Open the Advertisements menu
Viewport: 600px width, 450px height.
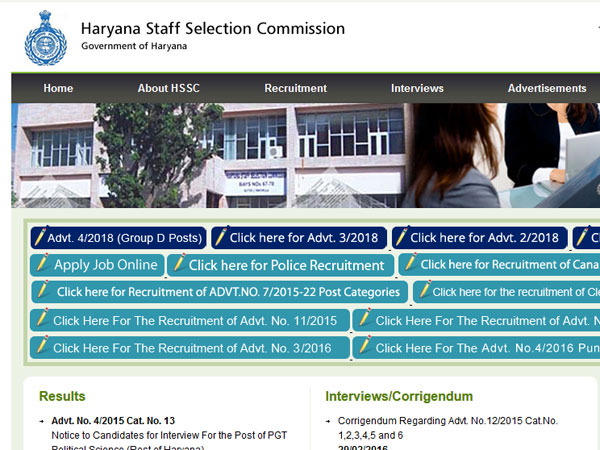(547, 88)
